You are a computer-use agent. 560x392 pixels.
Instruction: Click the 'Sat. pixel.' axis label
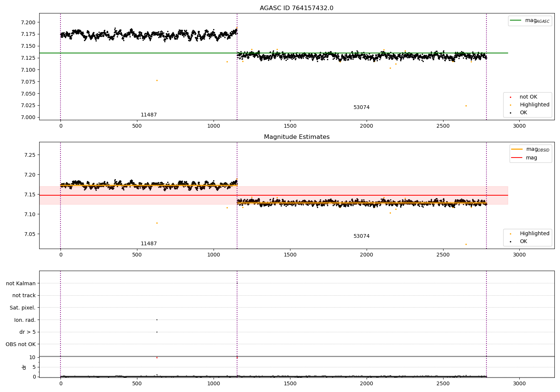pyautogui.click(x=23, y=308)
